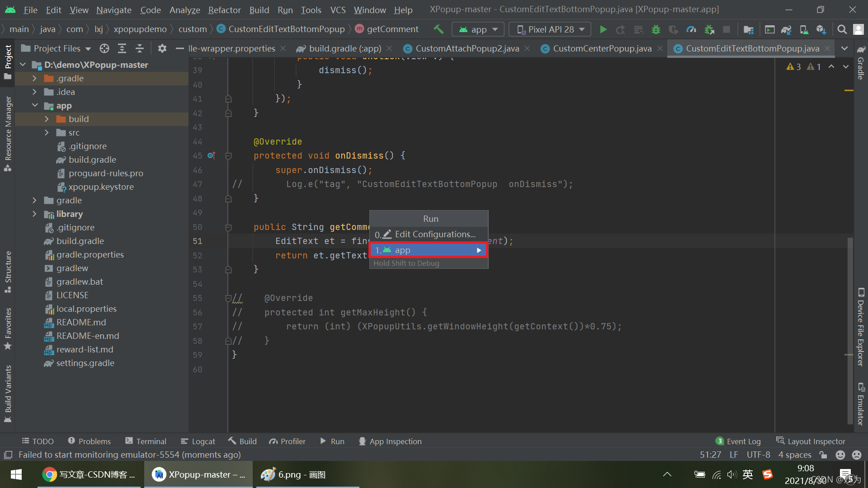Open the Profile app gauge icon
This screenshot has height=488, width=868.
pos(691,29)
